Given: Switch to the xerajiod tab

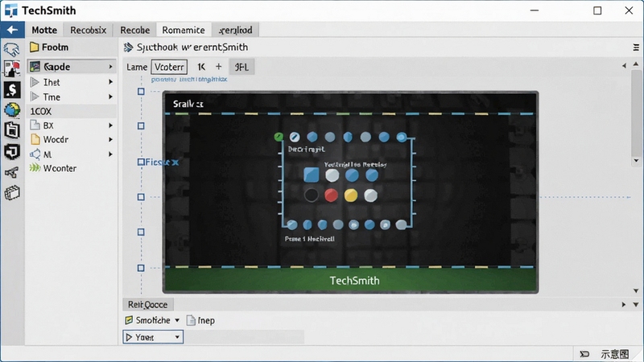Looking at the screenshot, I should pos(236,30).
